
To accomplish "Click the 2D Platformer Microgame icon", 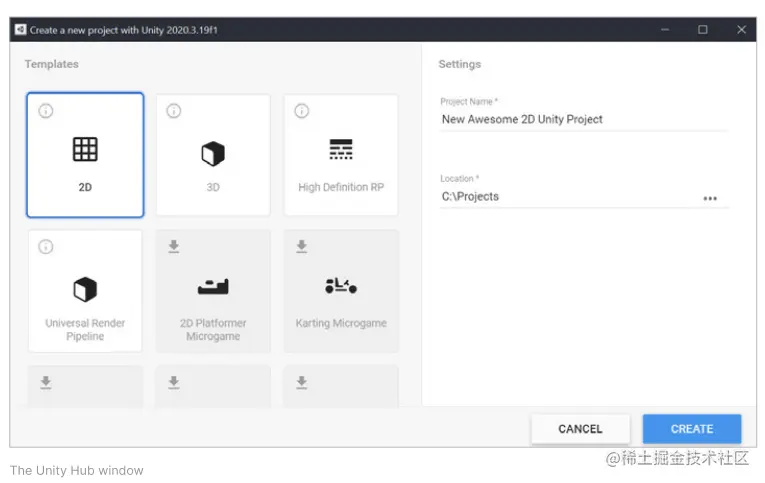I will click(x=213, y=286).
